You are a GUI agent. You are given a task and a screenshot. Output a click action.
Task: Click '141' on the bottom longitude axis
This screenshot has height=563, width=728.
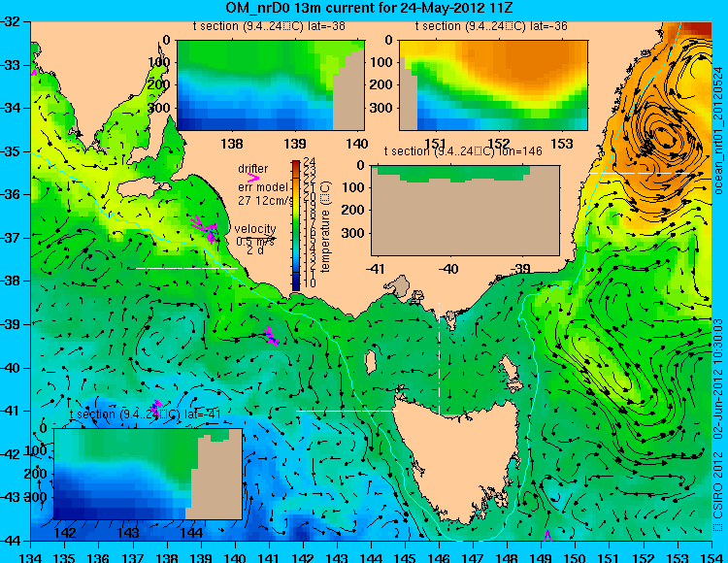coord(269,557)
